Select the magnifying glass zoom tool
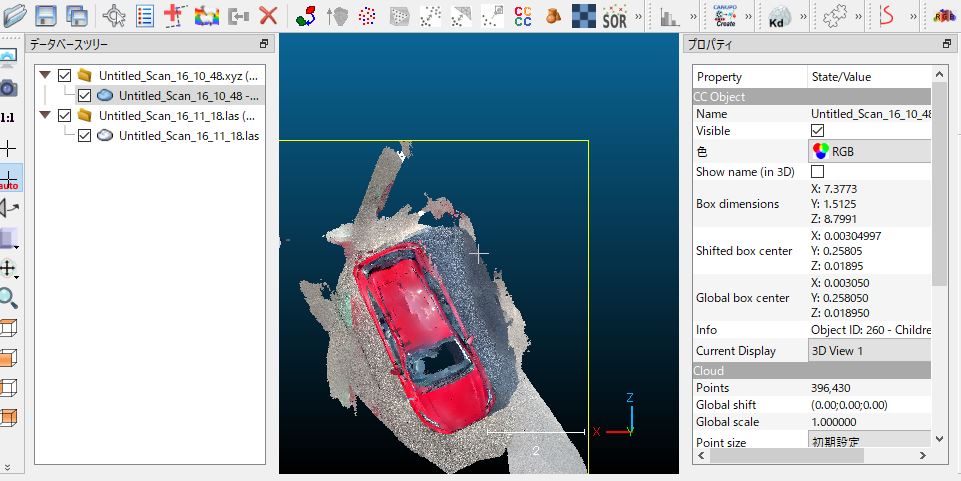961x481 pixels. click(8, 298)
